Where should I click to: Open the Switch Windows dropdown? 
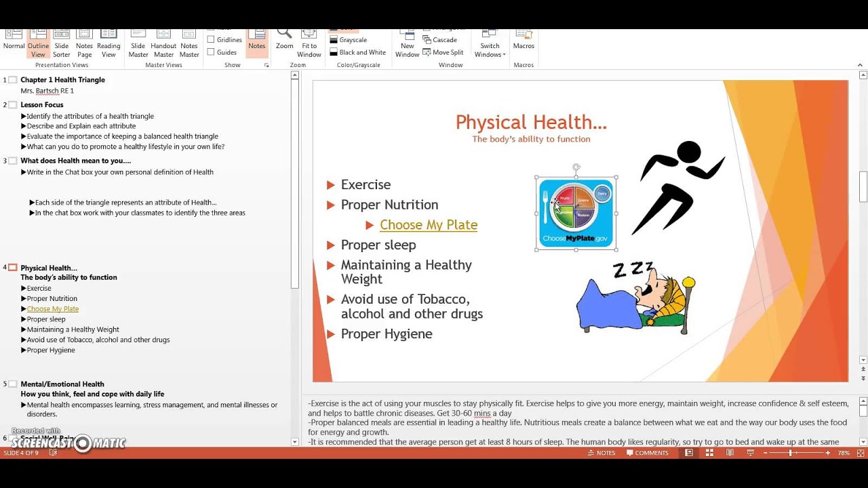click(x=490, y=43)
